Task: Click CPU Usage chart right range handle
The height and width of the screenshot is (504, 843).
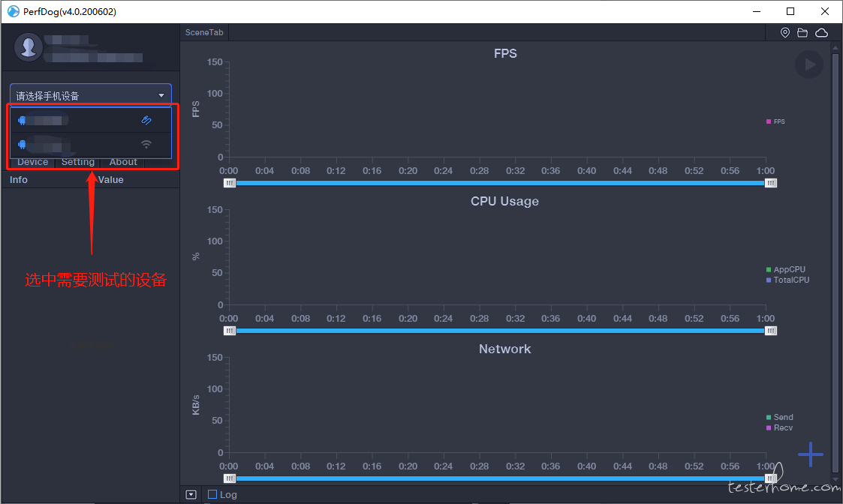Action: point(770,331)
